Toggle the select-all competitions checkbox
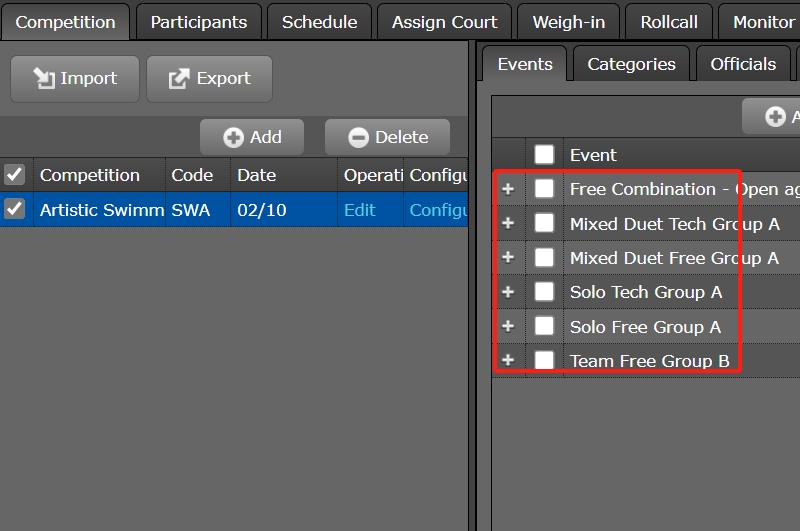Screen dimensions: 800x531 15,175
